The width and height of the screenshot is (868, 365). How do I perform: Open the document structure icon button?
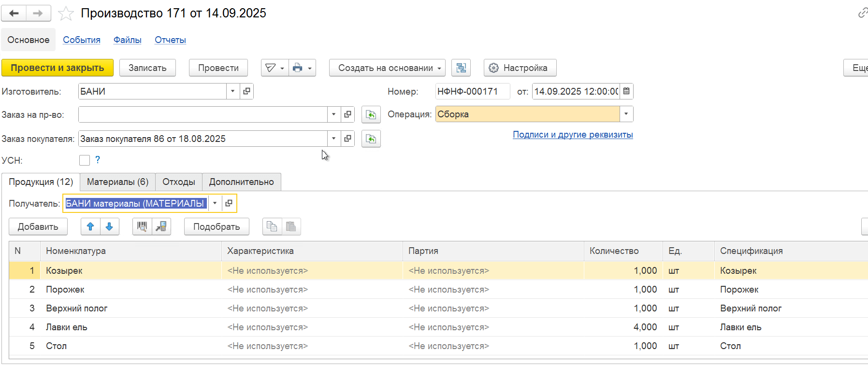click(x=461, y=68)
